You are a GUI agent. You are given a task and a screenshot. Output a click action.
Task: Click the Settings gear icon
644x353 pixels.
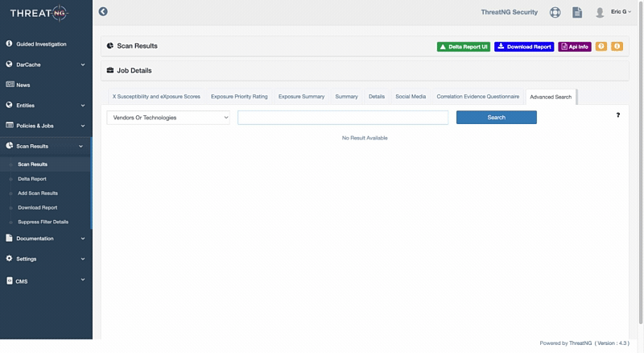(x=9, y=259)
